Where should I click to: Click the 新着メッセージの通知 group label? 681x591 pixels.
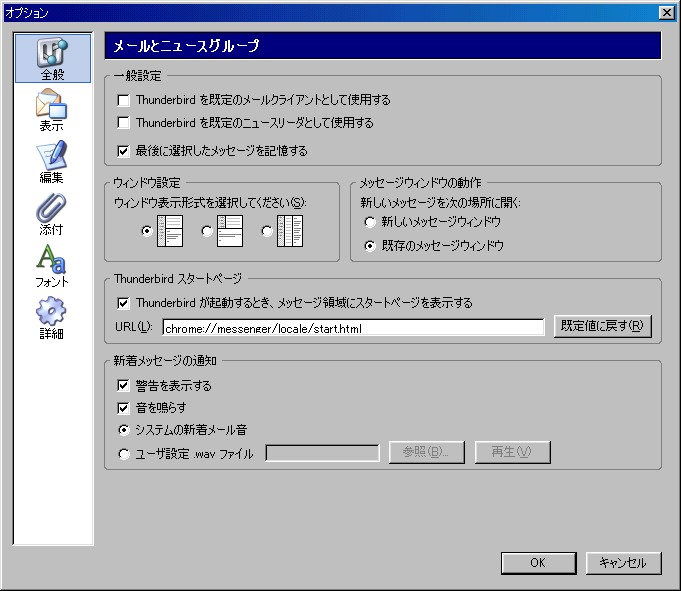coord(165,360)
